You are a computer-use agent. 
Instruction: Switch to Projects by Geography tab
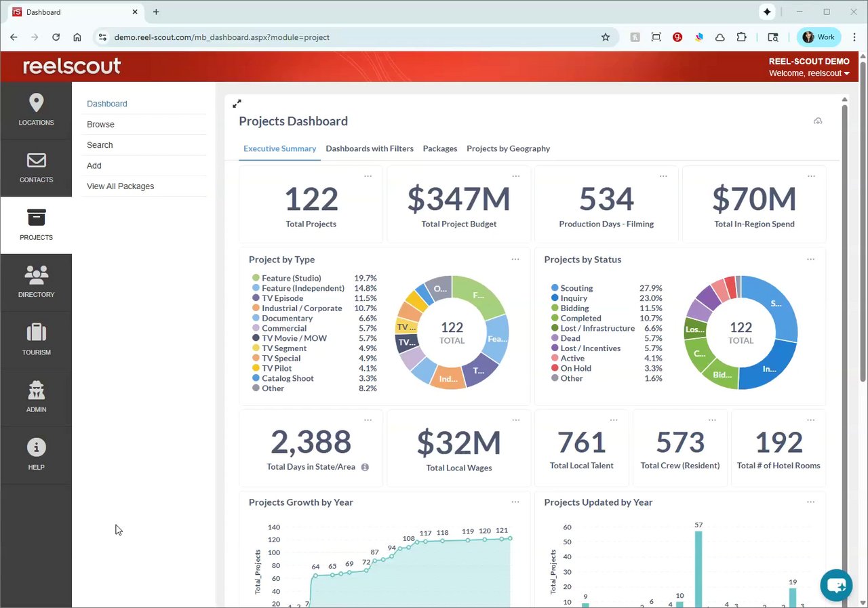[x=509, y=148]
